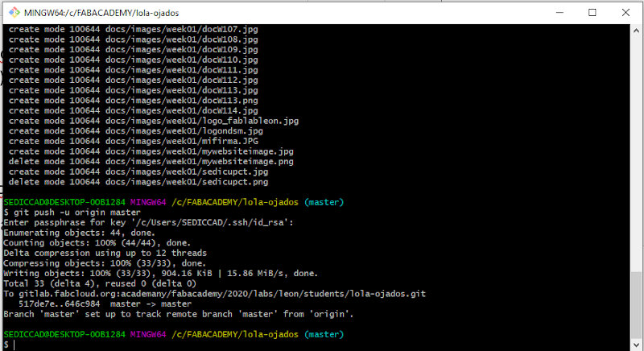The width and height of the screenshot is (644, 351).
Task: Click the Writing objects 904.16 KiB line
Action: [x=160, y=274]
